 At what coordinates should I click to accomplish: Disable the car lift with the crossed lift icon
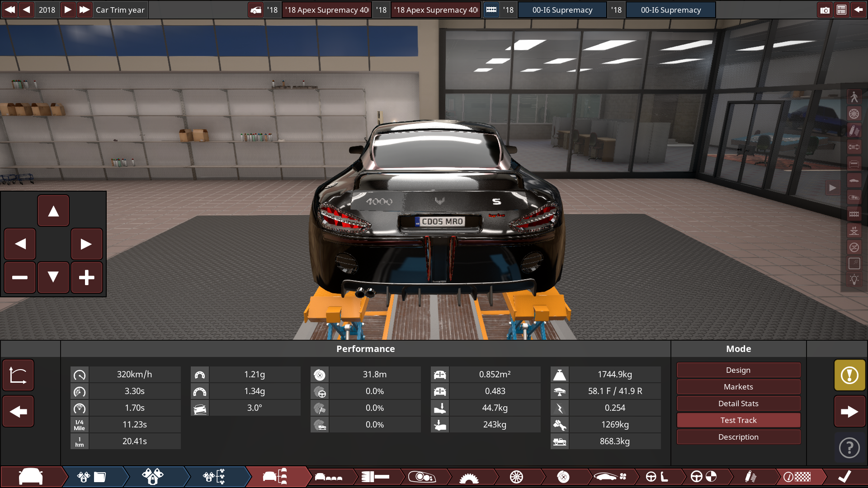(x=854, y=247)
